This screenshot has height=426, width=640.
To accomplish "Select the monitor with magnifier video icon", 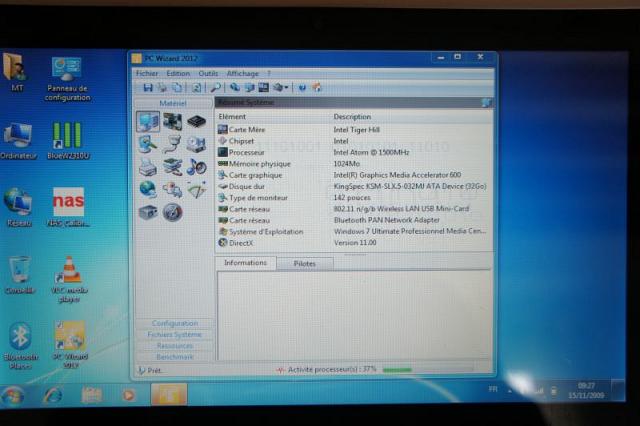I will click(x=148, y=144).
